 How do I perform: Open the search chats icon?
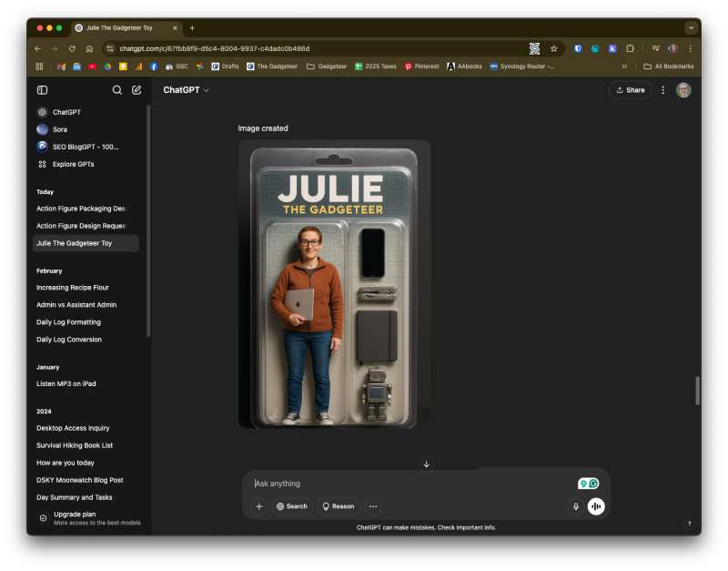point(117,90)
